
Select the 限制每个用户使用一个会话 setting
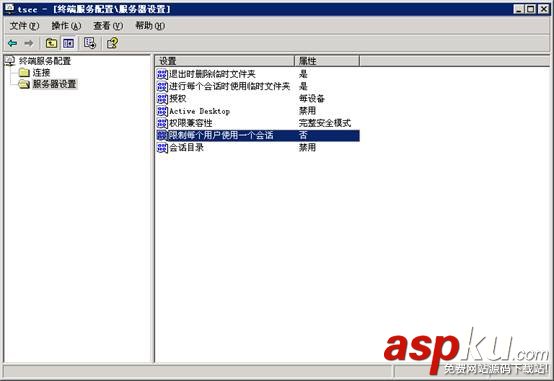[221, 135]
